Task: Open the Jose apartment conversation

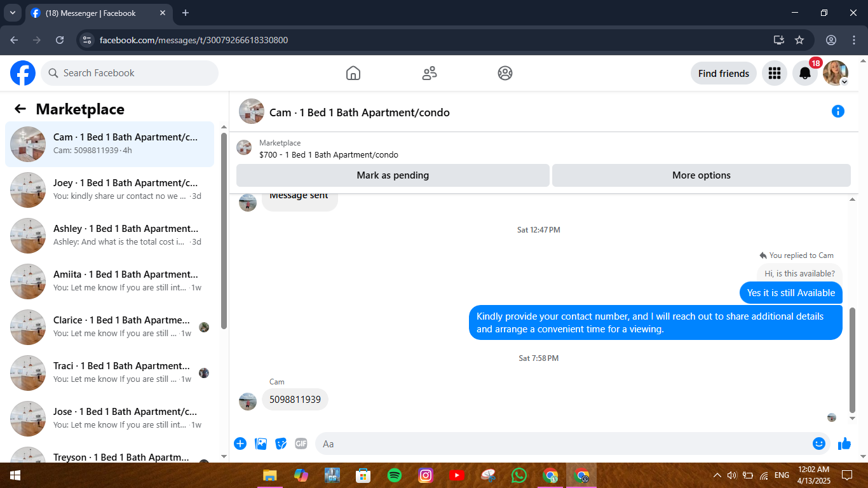Action: point(110,419)
